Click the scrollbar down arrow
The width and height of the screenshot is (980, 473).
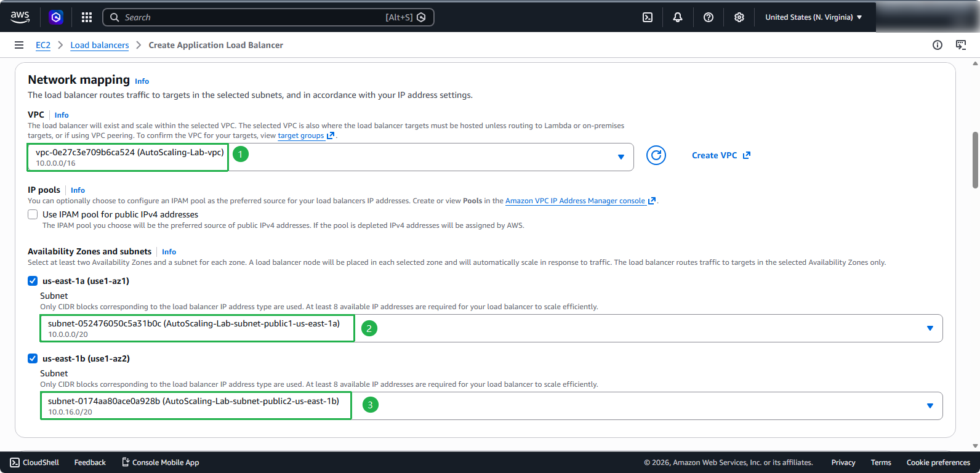(x=975, y=446)
